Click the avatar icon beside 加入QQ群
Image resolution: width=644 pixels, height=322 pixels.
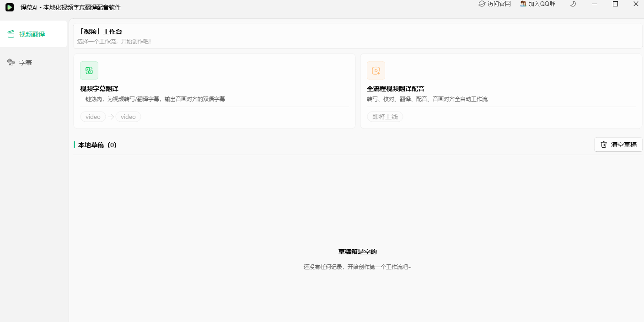click(x=523, y=4)
